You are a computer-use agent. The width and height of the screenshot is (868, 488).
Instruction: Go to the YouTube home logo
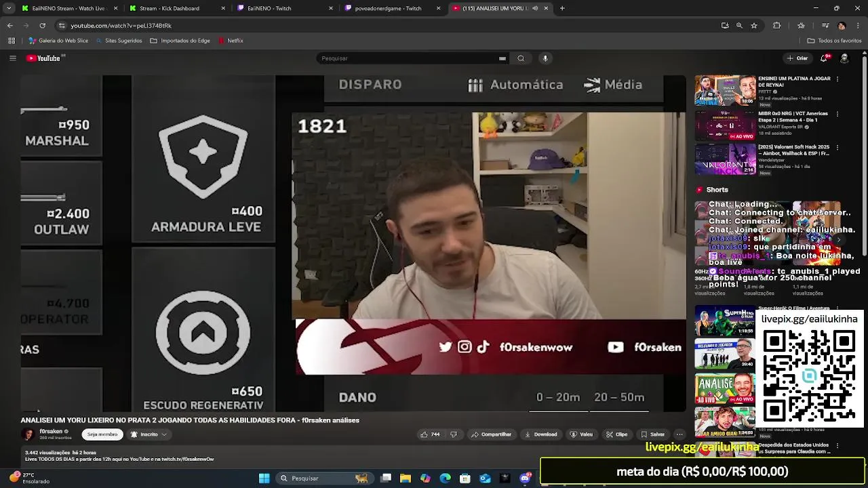[43, 58]
